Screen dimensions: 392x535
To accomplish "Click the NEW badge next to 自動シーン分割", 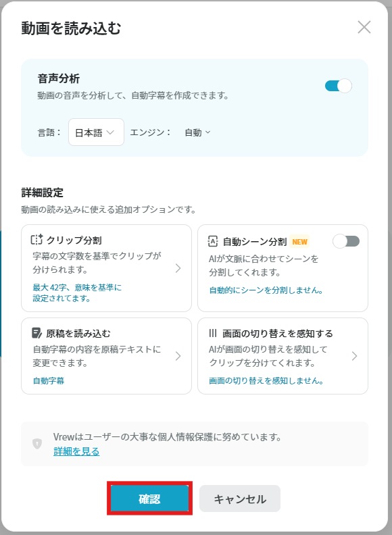I will (x=299, y=242).
